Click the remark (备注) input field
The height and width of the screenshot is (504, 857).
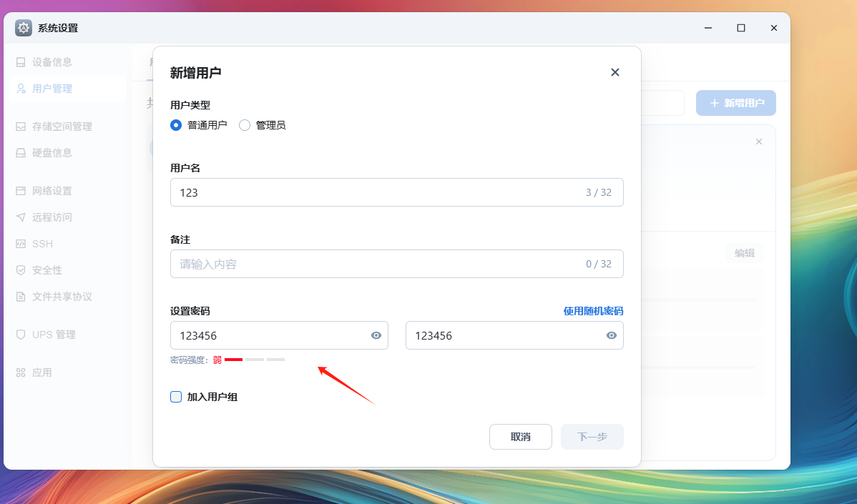397,264
